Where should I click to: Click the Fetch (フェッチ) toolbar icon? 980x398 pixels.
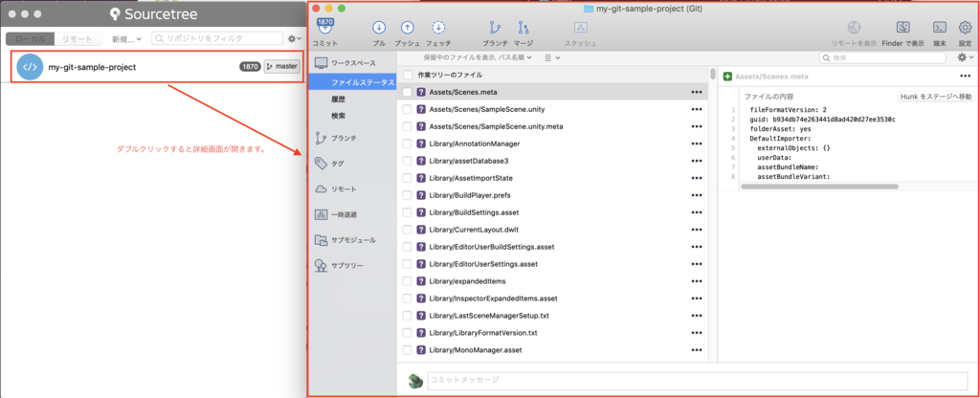click(438, 28)
